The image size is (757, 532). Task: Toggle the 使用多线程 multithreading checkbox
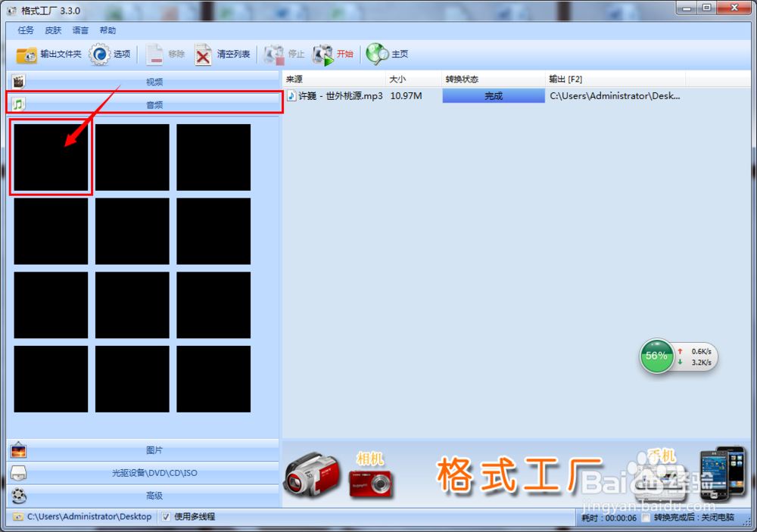(x=166, y=517)
